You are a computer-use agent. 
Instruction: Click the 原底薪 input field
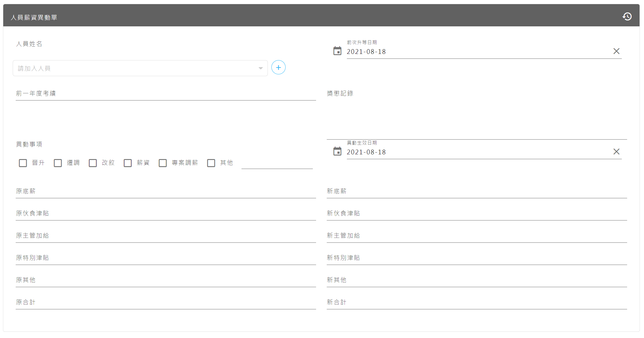[166, 191]
